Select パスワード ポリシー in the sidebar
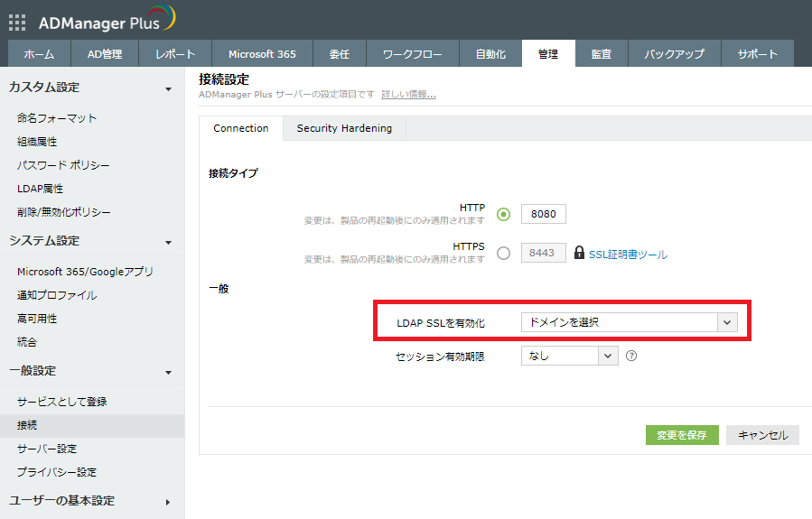 point(63,165)
